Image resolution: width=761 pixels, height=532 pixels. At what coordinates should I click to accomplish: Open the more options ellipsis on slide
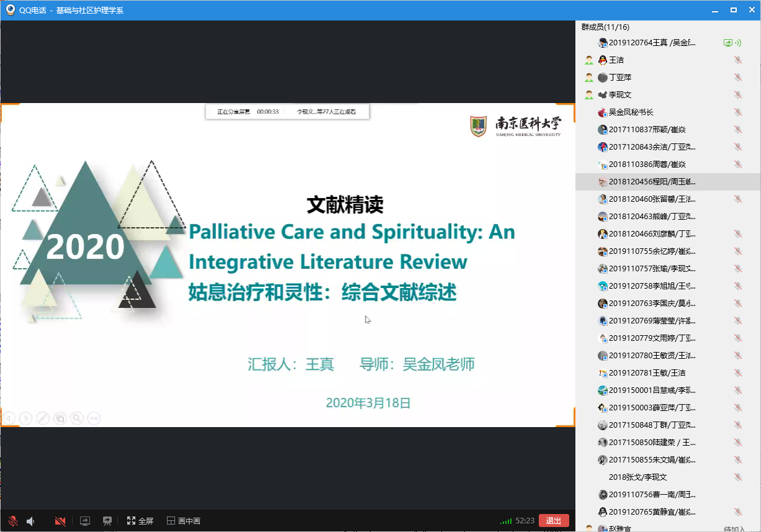(94, 418)
